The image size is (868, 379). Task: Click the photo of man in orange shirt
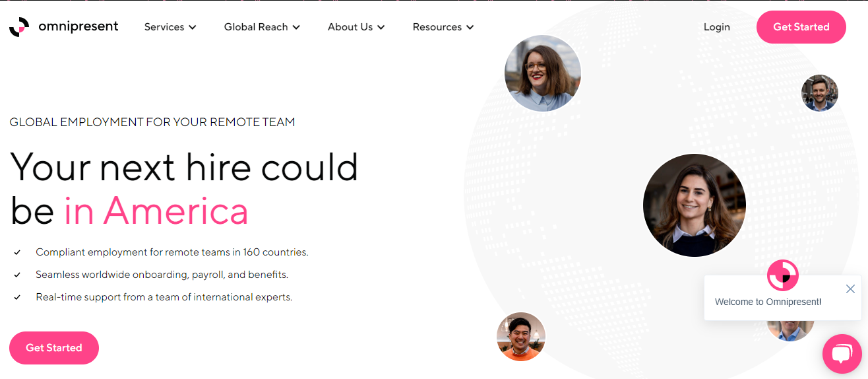(521, 337)
